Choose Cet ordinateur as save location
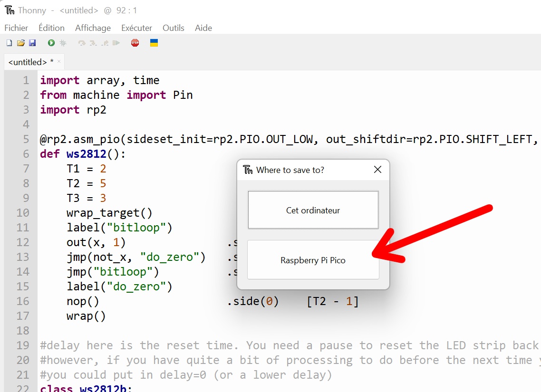 point(313,210)
